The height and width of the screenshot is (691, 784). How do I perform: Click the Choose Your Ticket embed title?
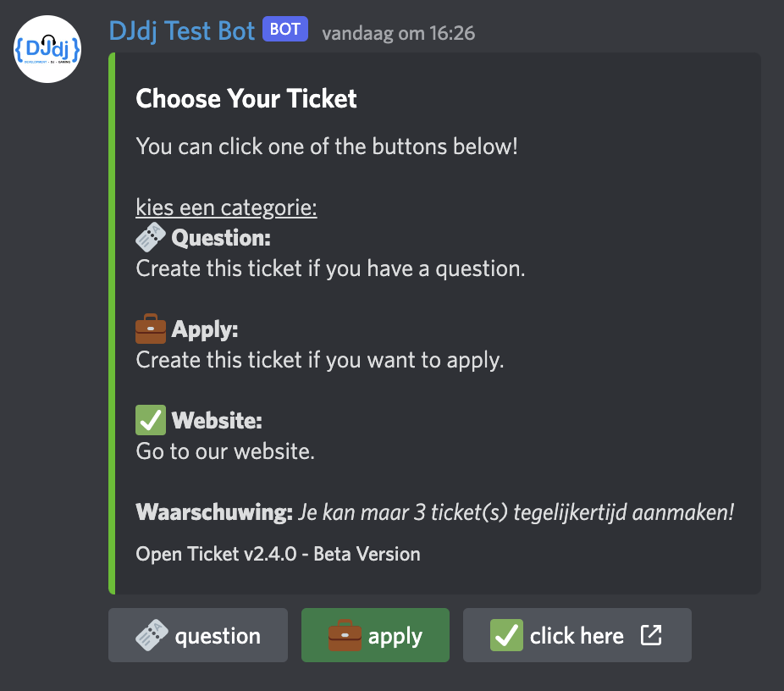pos(246,98)
